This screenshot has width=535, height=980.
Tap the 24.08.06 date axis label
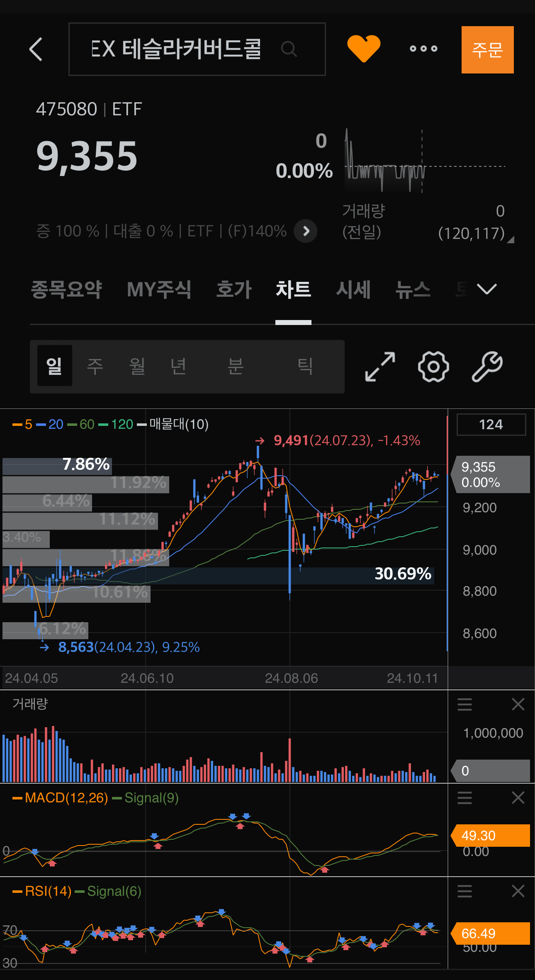292,678
